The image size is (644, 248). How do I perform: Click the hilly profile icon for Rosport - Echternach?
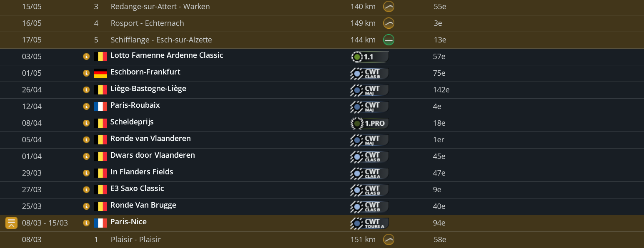pos(388,23)
